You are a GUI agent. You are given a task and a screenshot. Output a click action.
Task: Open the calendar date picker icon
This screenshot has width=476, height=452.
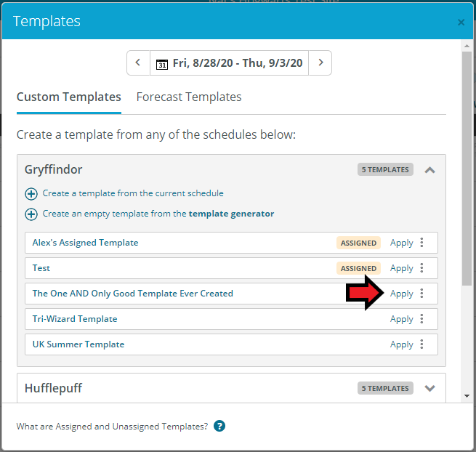[x=162, y=64]
